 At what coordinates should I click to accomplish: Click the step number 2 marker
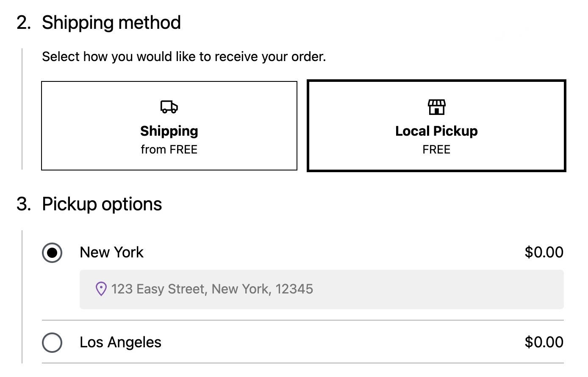pos(24,22)
